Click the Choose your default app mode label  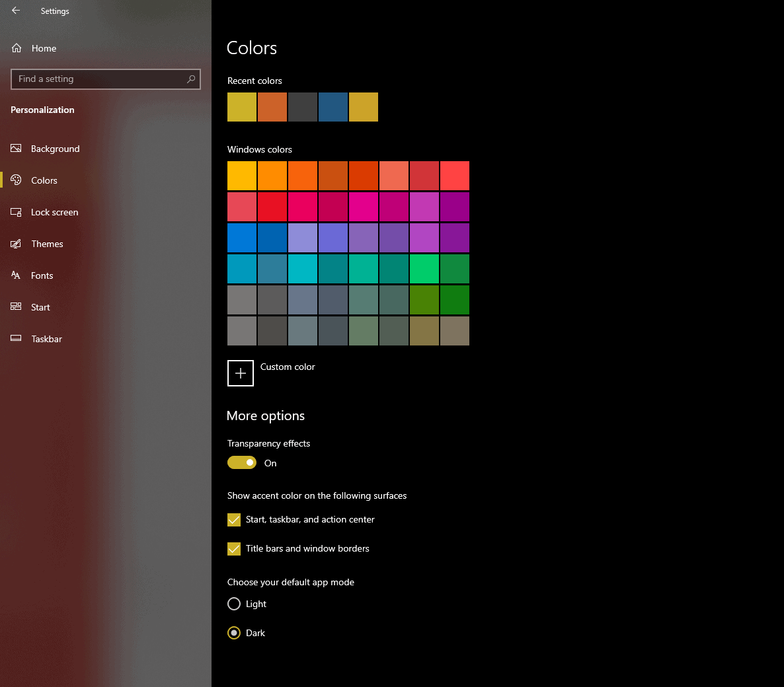click(x=290, y=582)
